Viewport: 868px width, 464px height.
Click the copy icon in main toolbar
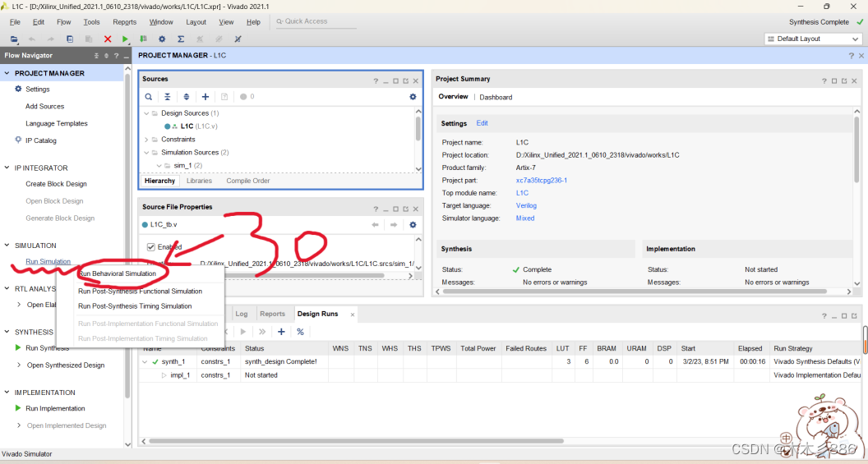(70, 39)
